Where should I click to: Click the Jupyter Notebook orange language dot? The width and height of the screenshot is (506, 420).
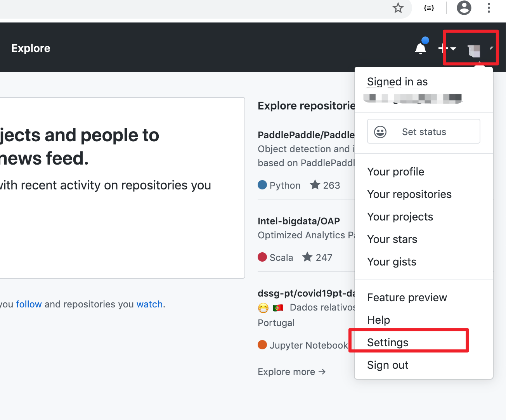pyautogui.click(x=262, y=345)
